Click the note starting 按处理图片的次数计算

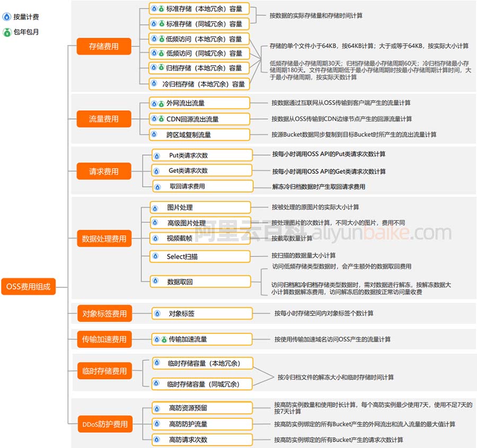[338, 223]
